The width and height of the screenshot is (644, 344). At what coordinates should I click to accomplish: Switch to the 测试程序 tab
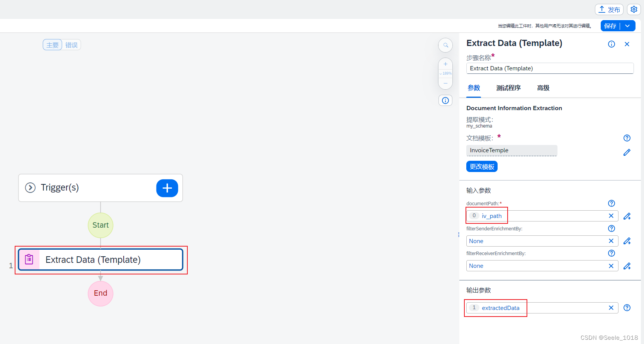508,88
